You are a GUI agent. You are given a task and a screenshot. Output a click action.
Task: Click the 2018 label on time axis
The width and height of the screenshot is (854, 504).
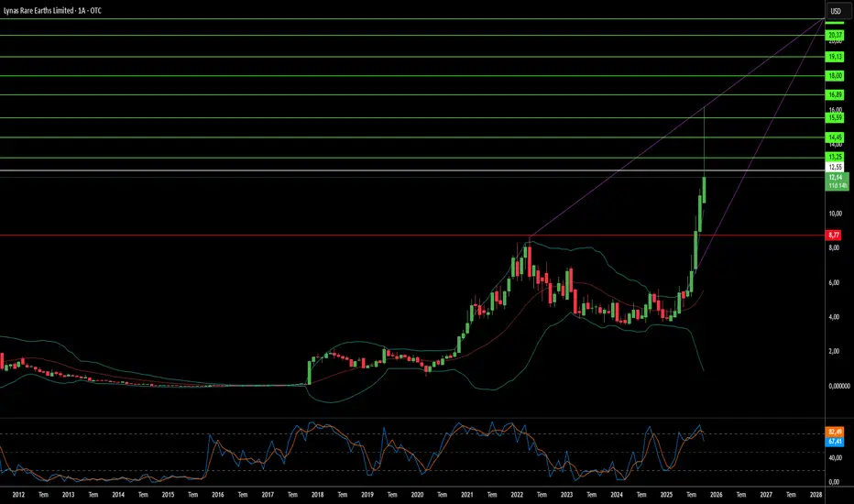(x=318, y=495)
